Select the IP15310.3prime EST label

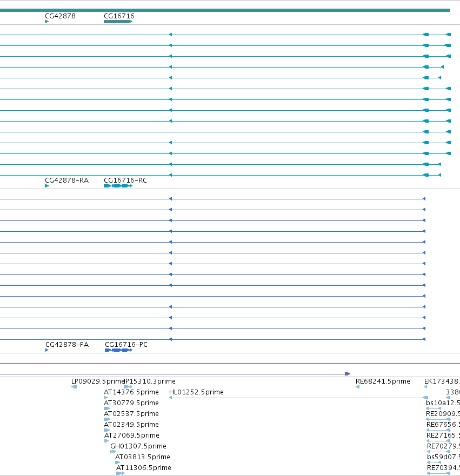pos(150,381)
